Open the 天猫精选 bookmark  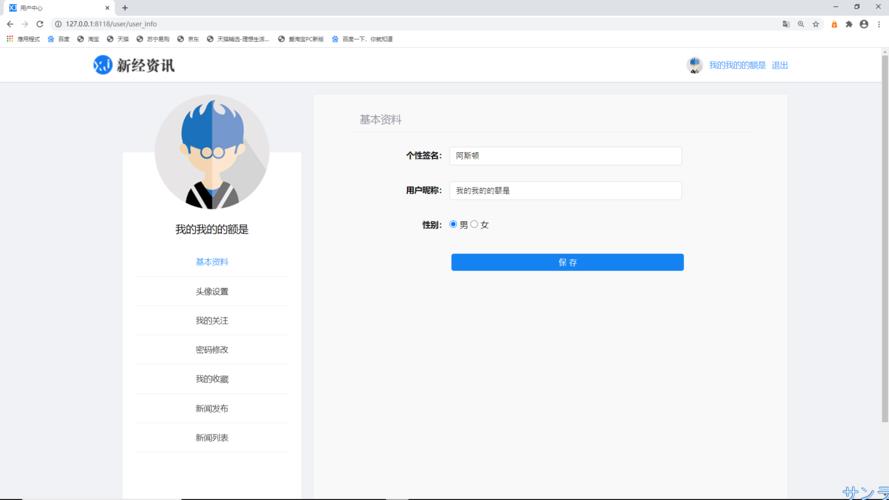point(238,39)
